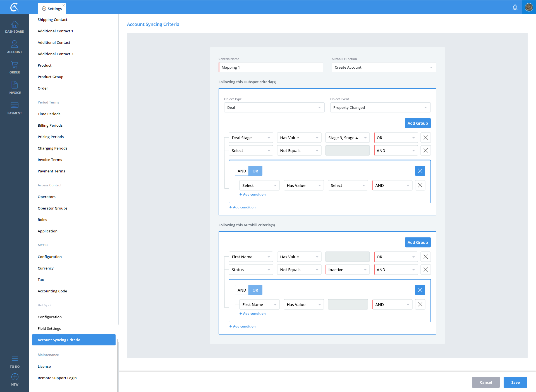This screenshot has width=536, height=392.
Task: Open the Object Type Deal dropdown
Action: click(274, 107)
